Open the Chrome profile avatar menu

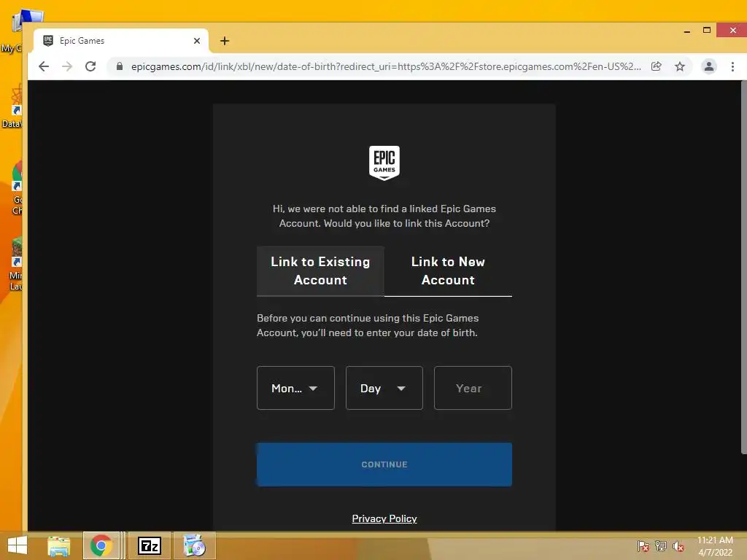coord(709,66)
